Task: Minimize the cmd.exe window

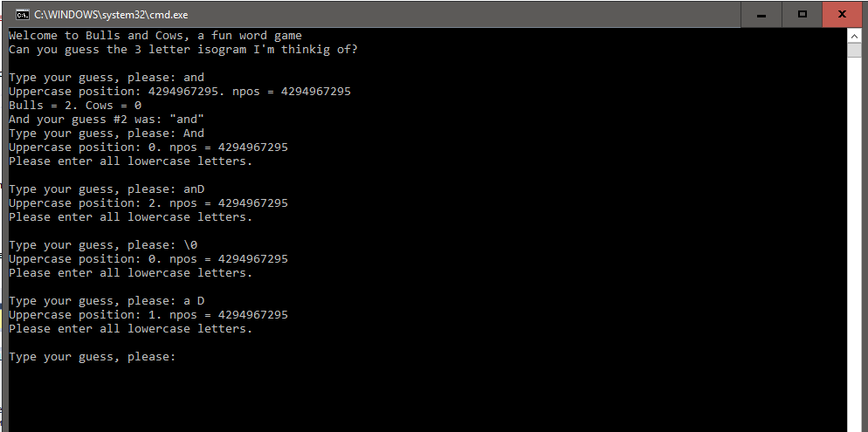Action: click(x=761, y=14)
